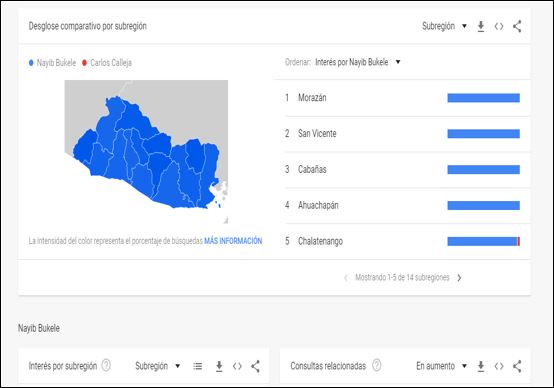Go to next page of subregions
Screen dimensions: 554x388
point(459,278)
